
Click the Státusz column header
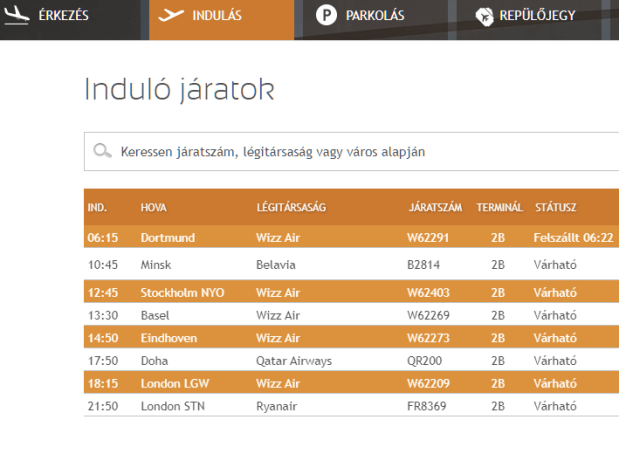point(555,208)
